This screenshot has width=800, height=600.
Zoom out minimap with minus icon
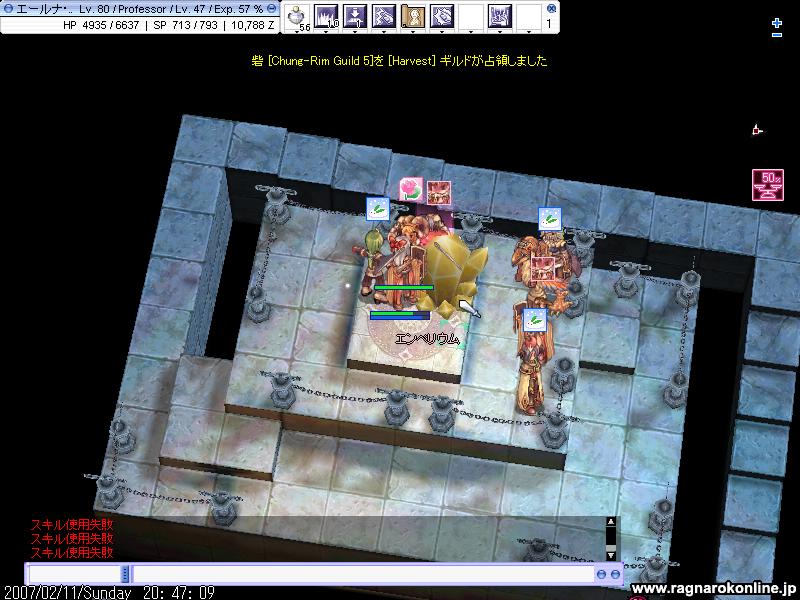click(x=777, y=35)
